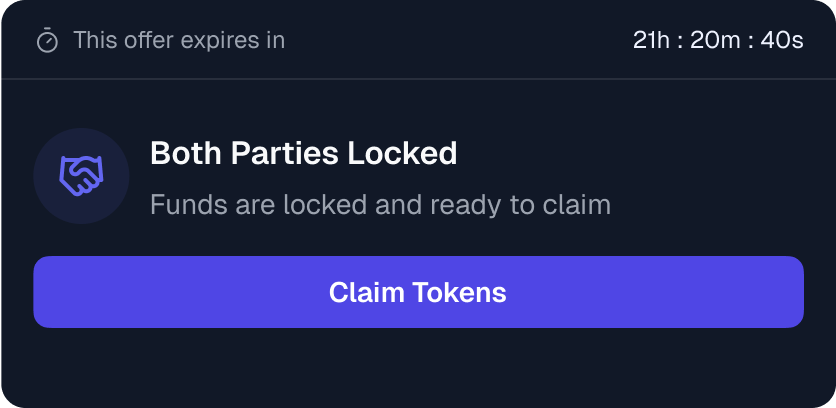Click the 'This offer expires in' label
This screenshot has width=836, height=408.
pos(179,40)
